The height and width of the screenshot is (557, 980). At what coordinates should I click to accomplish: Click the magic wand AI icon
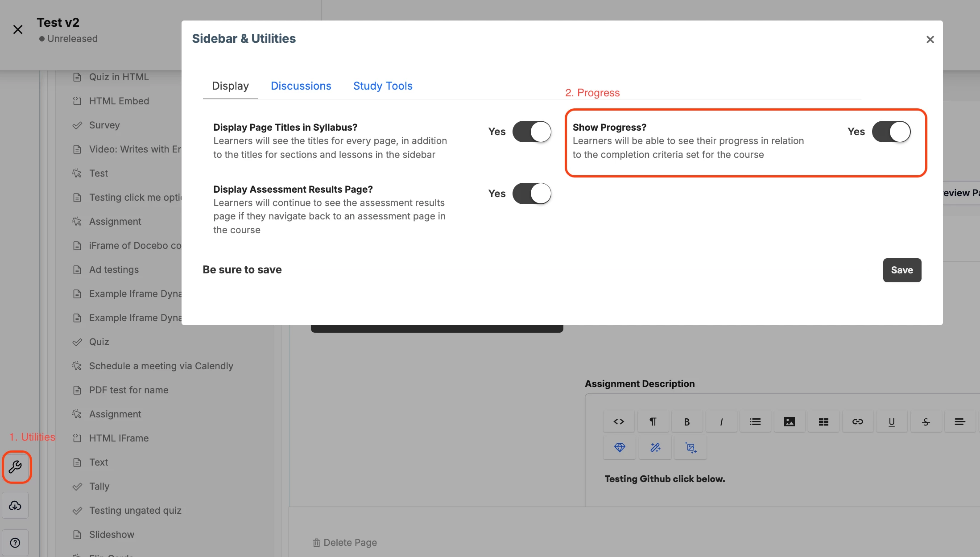[655, 447]
